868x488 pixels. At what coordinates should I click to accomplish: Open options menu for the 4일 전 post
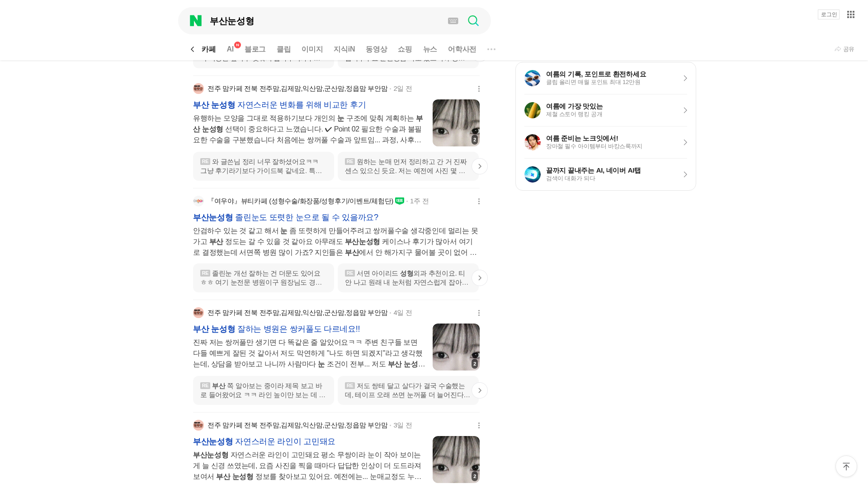tap(479, 313)
